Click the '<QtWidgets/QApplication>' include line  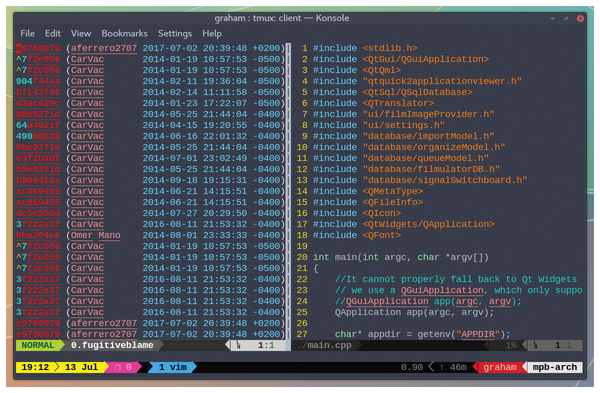(x=403, y=224)
